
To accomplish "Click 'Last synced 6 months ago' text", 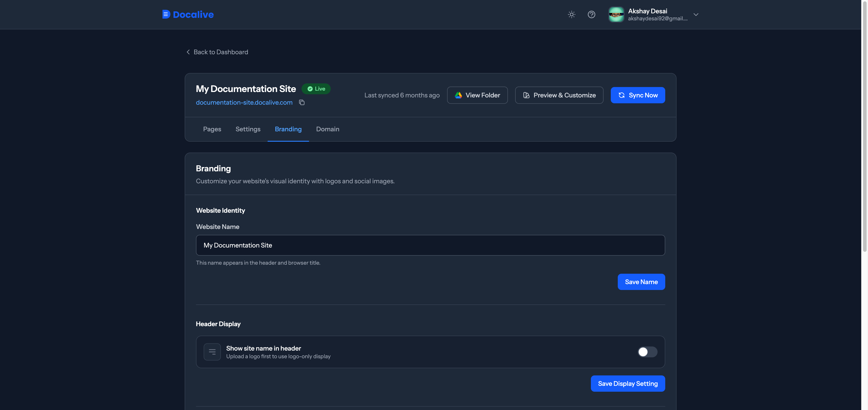I will click(x=402, y=95).
